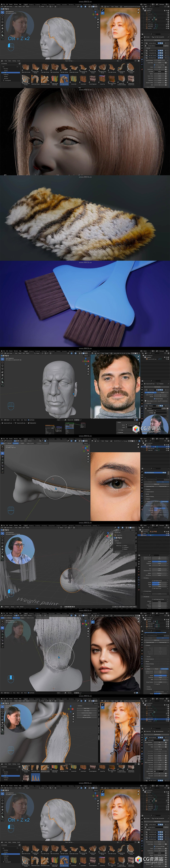
Task: Toggle Origins checkbox in weight paint screenshot popover
Action: pyautogui.click(x=123, y=546)
